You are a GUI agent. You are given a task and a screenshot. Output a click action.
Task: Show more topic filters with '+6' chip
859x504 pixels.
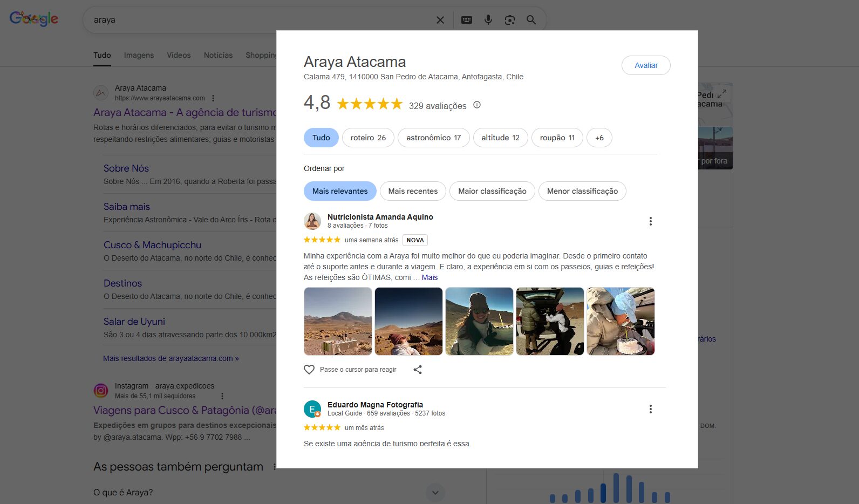coord(599,138)
